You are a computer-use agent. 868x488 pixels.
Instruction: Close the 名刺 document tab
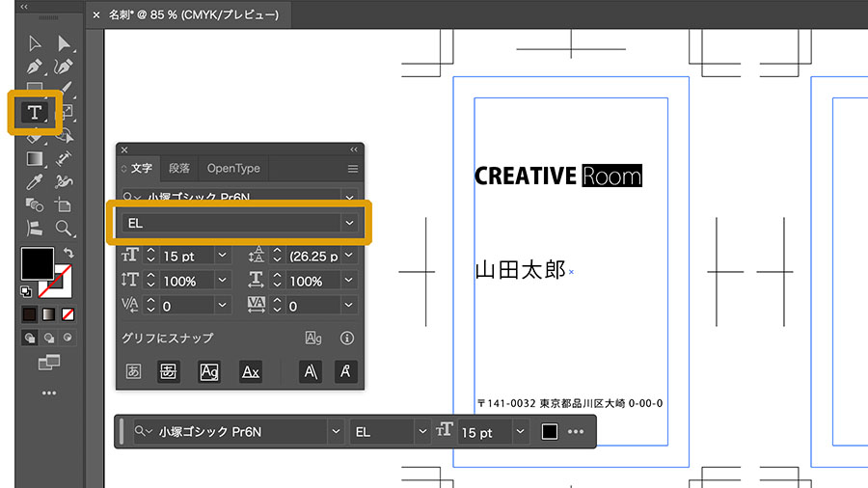pos(96,14)
